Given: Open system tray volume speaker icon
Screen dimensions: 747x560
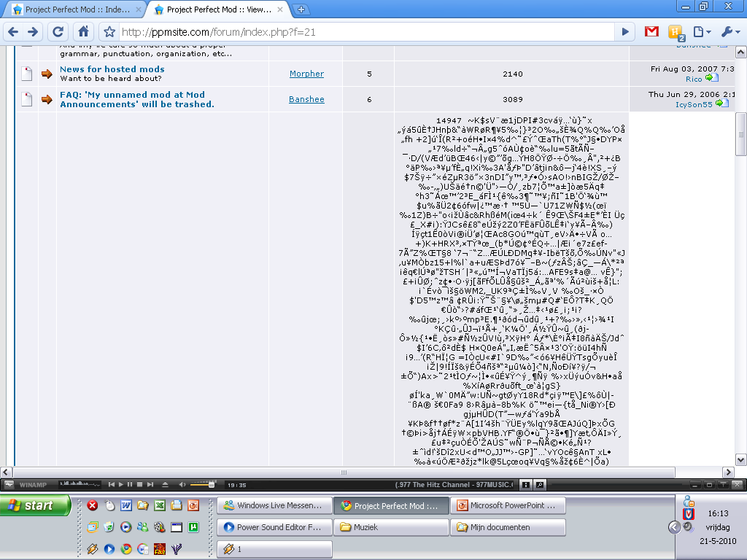Looking at the screenshot, I should coord(688,526).
